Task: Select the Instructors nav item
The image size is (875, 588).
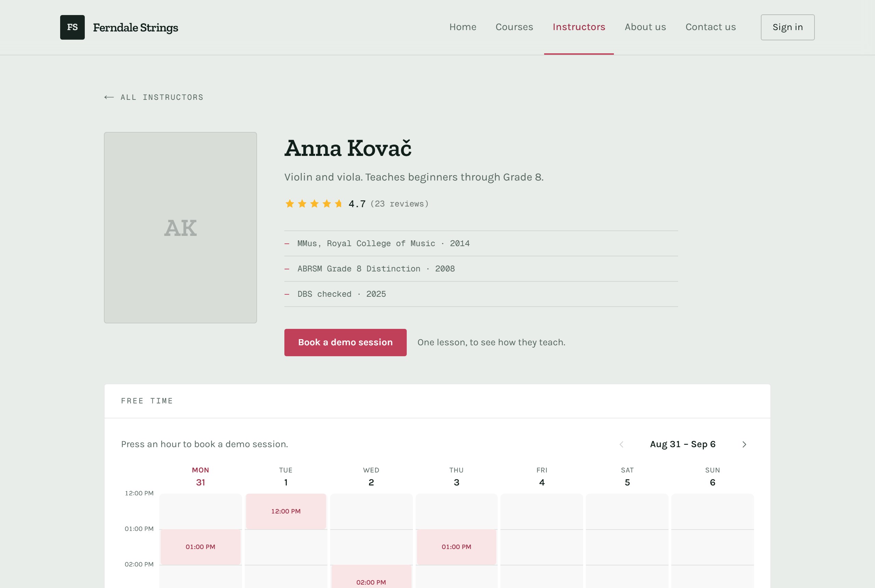Action: point(579,27)
